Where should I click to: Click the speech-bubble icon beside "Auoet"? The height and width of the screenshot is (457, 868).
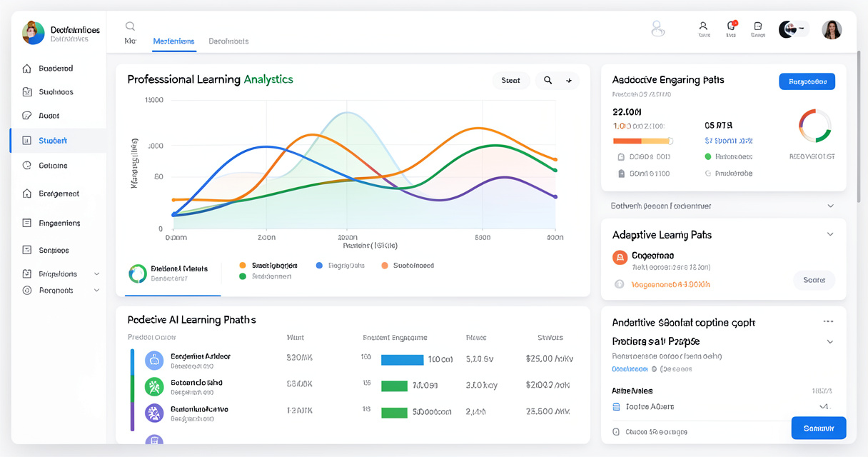pos(27,116)
